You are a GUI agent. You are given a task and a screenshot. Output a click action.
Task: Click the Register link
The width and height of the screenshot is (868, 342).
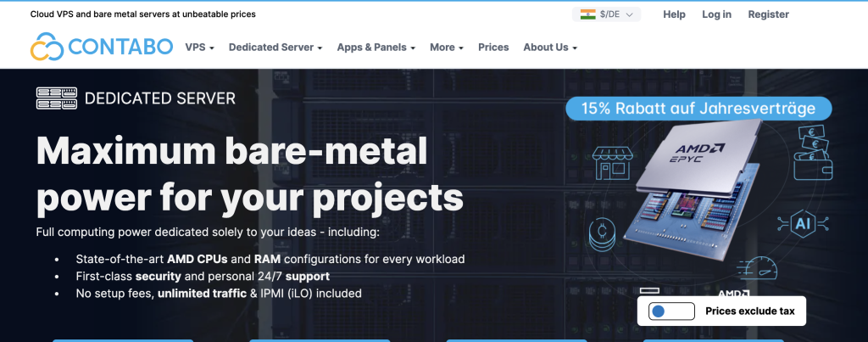point(768,14)
